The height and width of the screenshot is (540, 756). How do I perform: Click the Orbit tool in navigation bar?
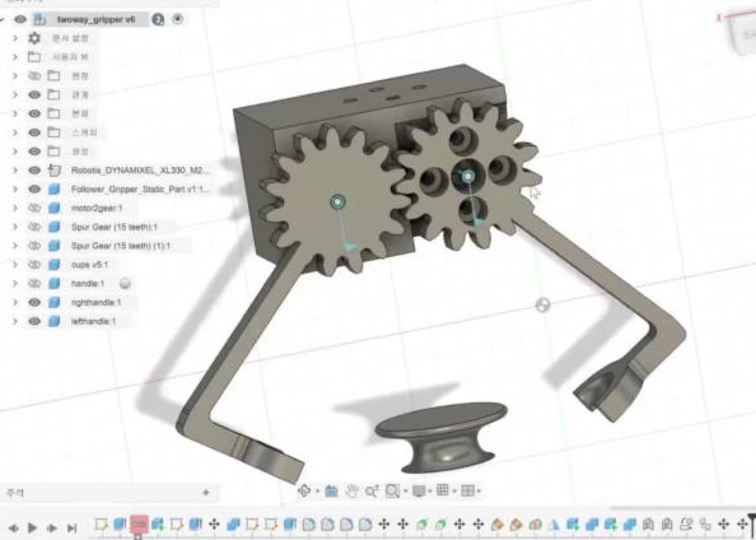pos(304,491)
